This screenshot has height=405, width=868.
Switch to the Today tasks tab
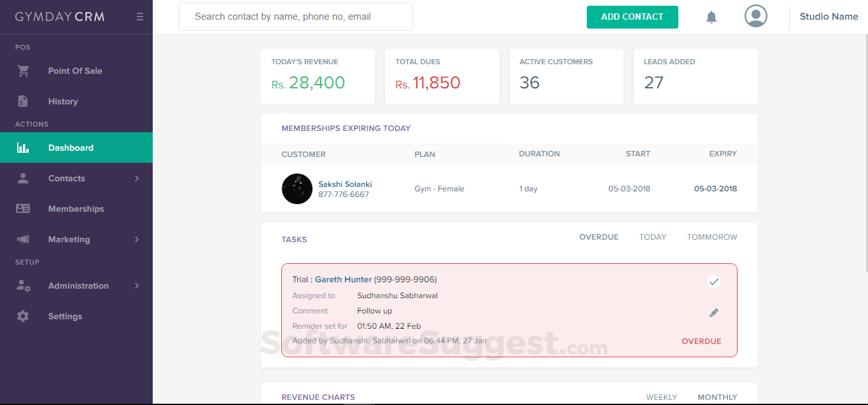652,237
